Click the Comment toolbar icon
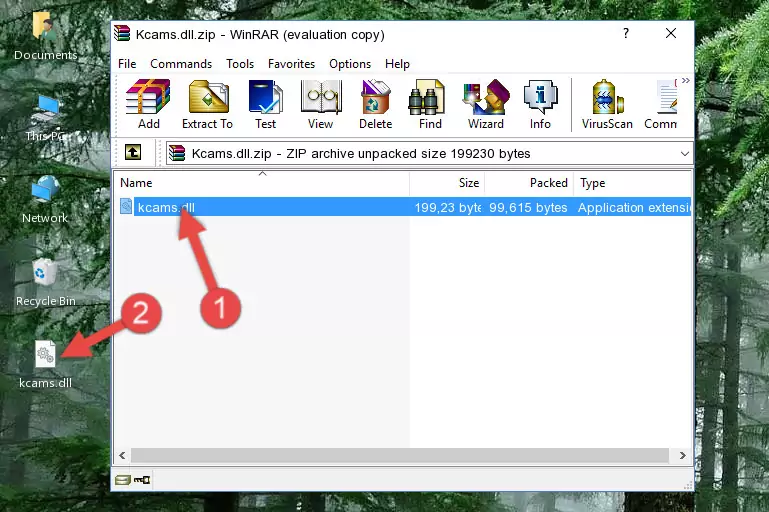The image size is (769, 512). 661,104
